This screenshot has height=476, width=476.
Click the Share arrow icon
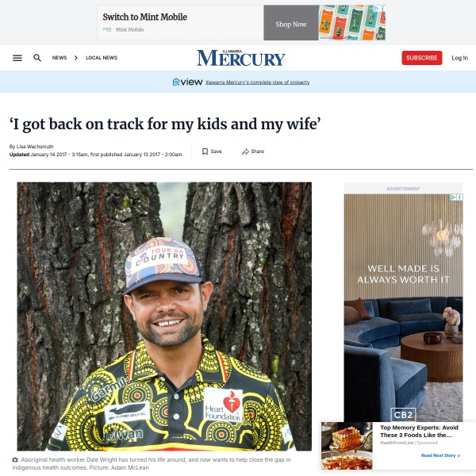tap(245, 152)
